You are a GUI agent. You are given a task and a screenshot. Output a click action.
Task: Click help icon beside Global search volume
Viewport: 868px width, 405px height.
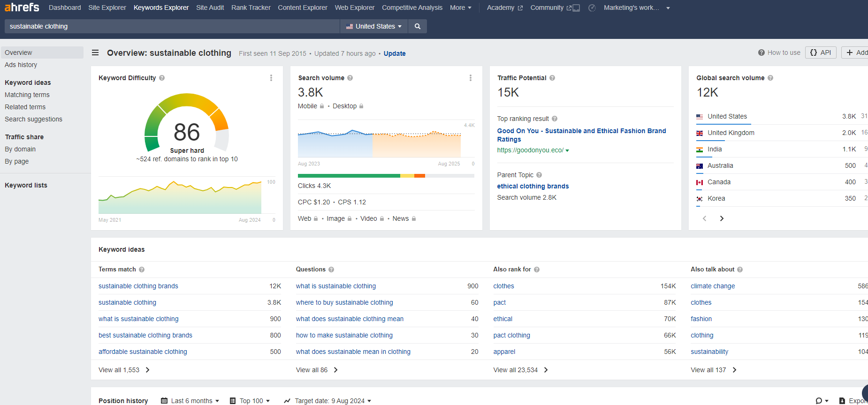point(770,78)
